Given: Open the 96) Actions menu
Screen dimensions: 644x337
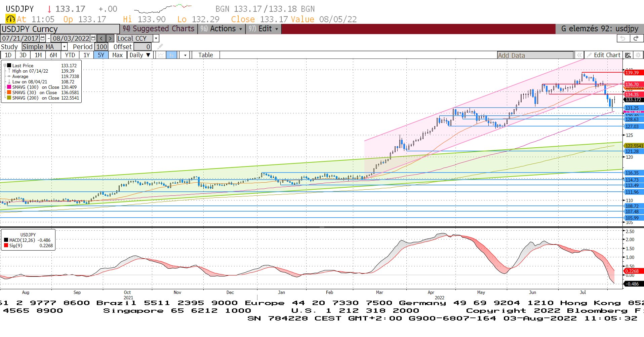Looking at the screenshot, I should coord(221,29).
